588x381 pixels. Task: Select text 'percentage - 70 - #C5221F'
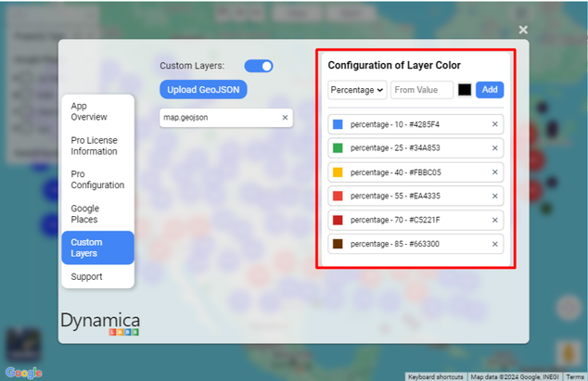click(395, 220)
